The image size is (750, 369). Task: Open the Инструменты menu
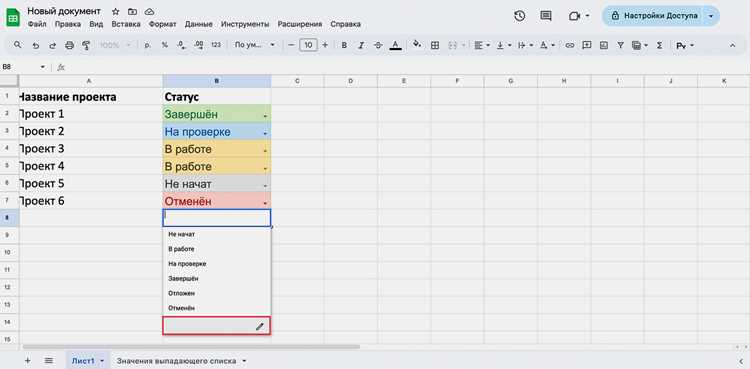point(245,24)
